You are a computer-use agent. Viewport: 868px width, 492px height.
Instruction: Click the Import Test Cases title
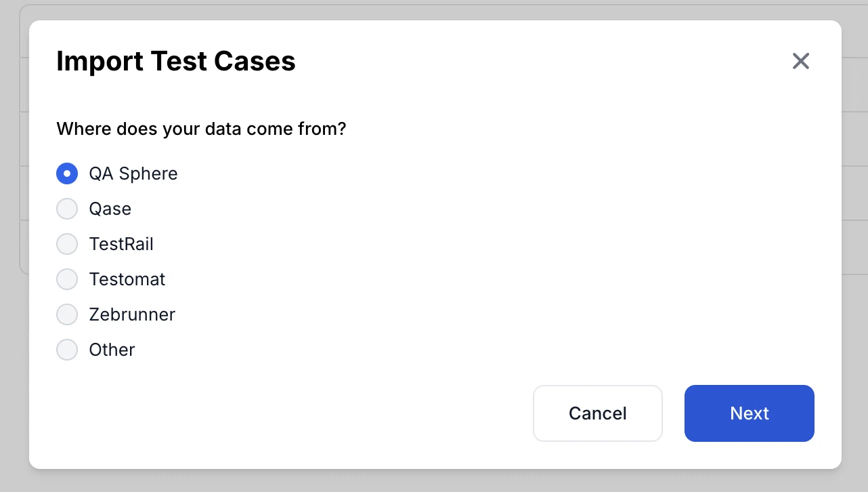pos(176,61)
